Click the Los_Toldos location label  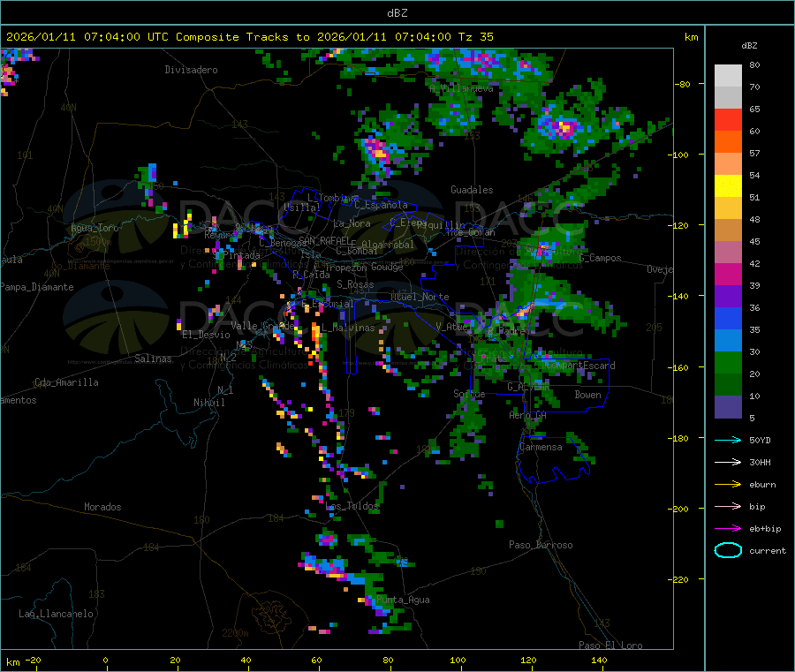point(352,506)
